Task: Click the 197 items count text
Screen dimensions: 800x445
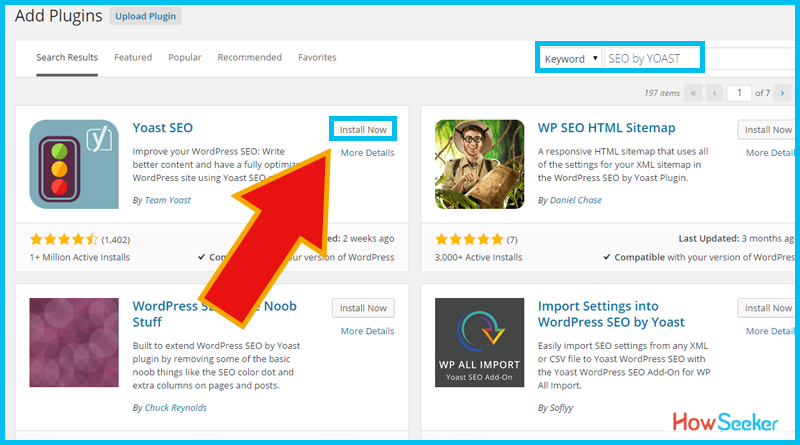Action: click(662, 93)
